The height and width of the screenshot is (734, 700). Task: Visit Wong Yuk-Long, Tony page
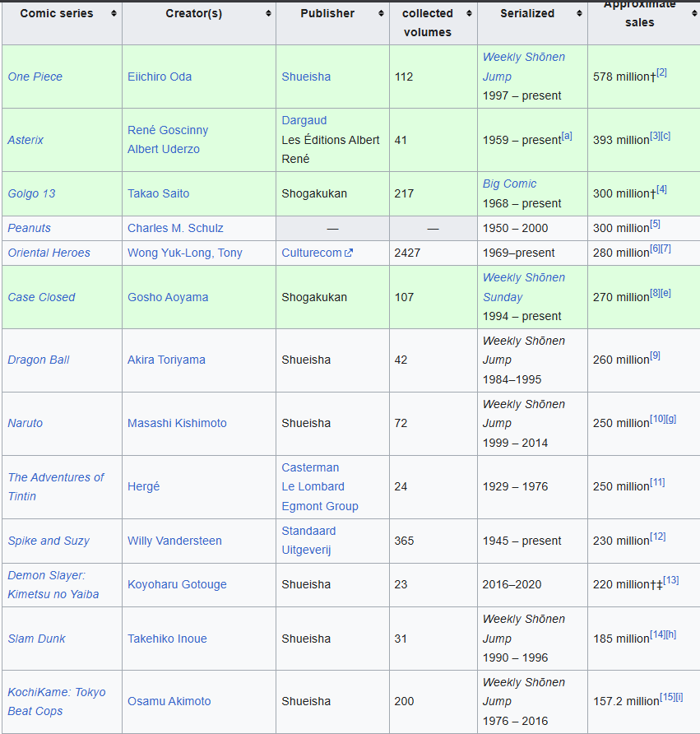click(185, 253)
